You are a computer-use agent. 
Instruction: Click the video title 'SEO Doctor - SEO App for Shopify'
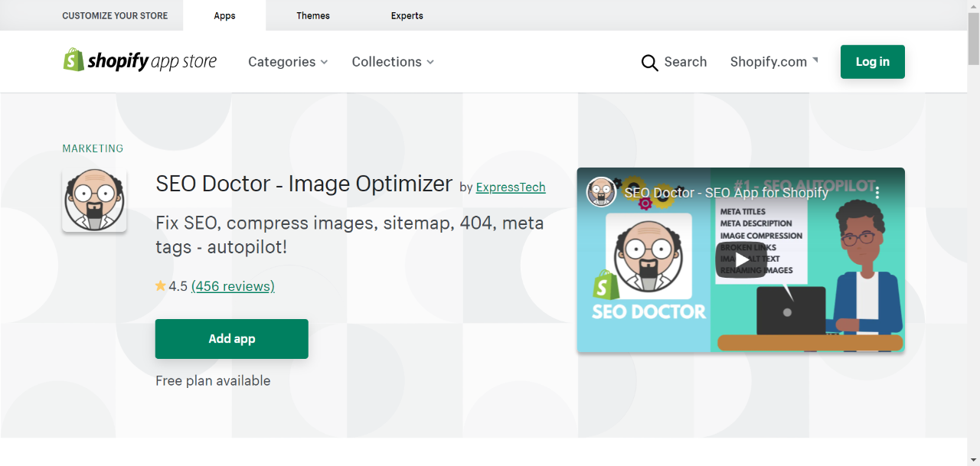pyautogui.click(x=727, y=192)
